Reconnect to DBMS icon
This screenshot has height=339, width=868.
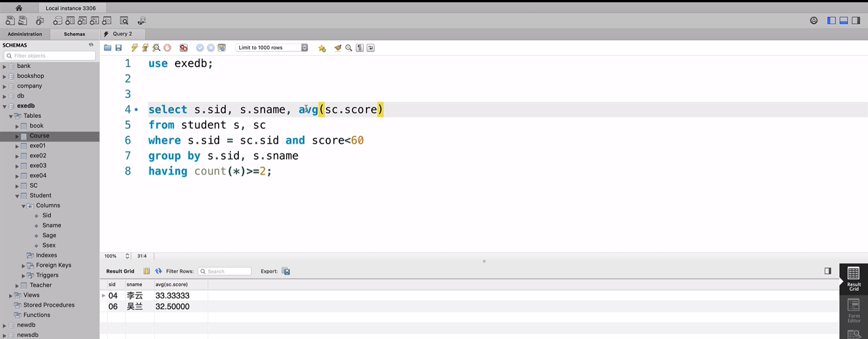(x=142, y=21)
